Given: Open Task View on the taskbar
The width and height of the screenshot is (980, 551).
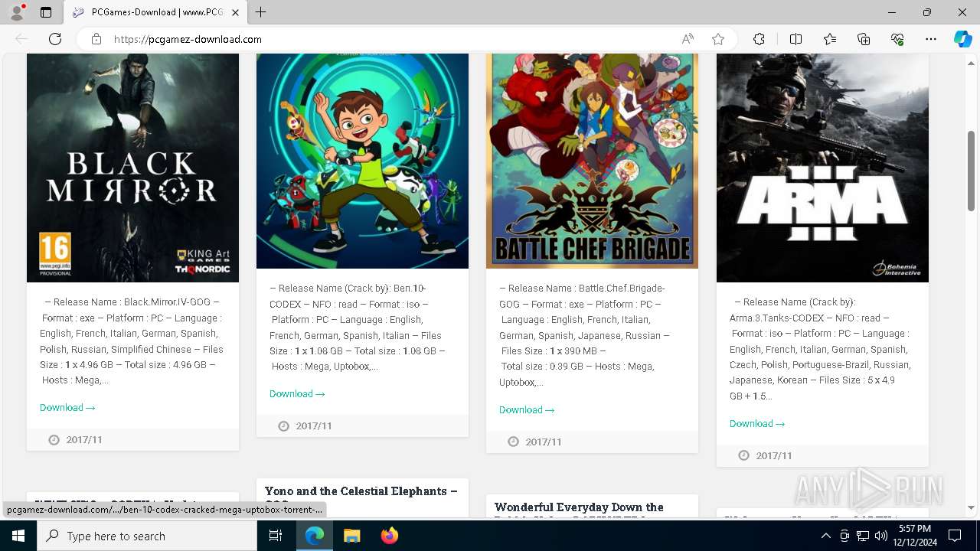Looking at the screenshot, I should (x=276, y=536).
